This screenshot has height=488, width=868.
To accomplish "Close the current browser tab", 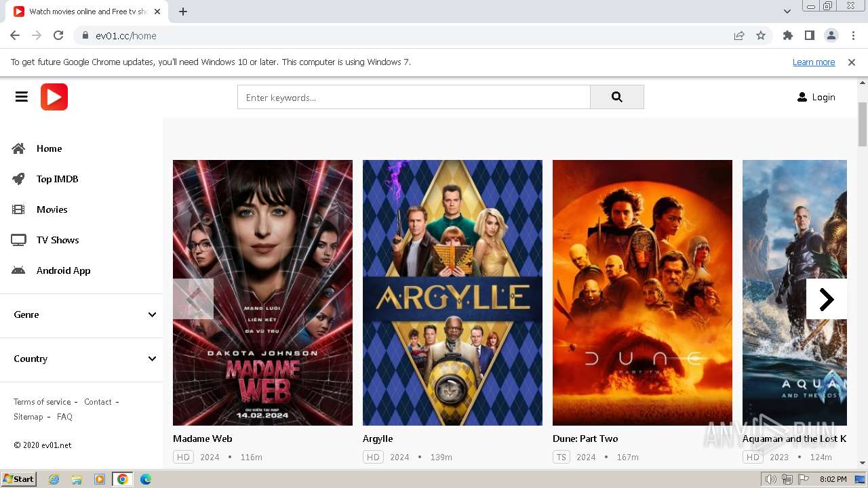I will [x=157, y=12].
